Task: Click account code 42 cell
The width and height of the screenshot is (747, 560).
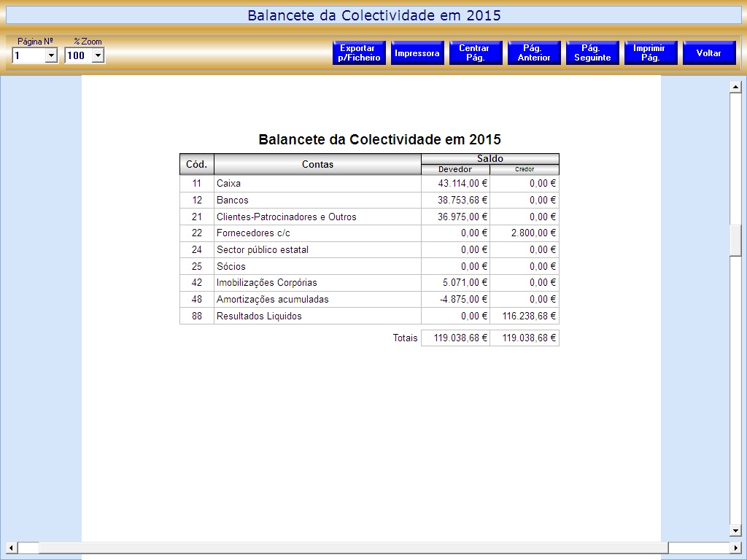Action: click(x=197, y=282)
